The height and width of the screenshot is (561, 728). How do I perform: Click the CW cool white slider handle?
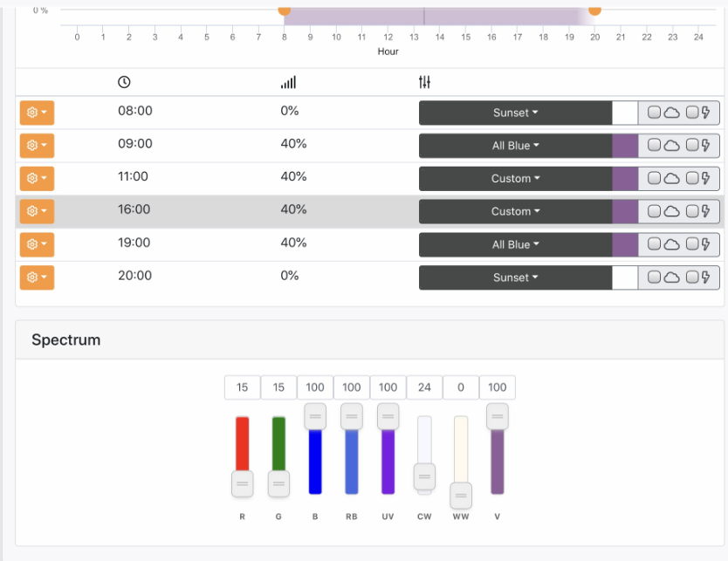pos(424,476)
